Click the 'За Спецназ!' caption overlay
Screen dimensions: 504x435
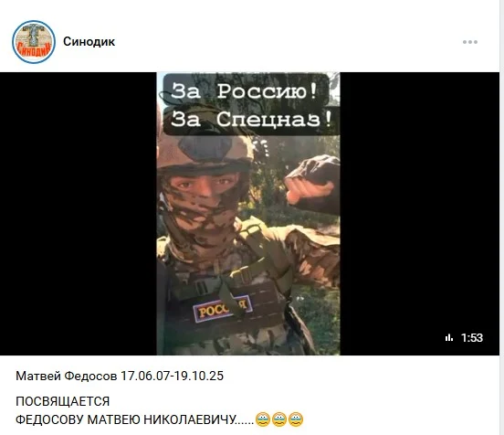coord(251,120)
